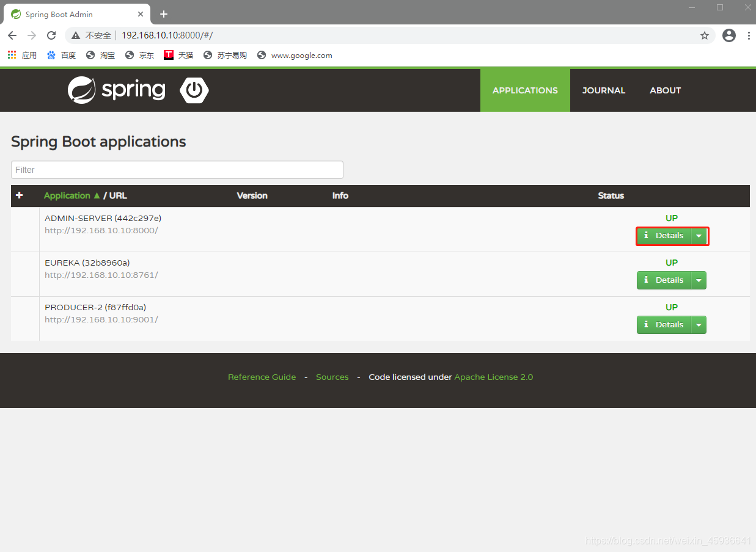Click the not-secure warning icon in address bar

pos(76,35)
